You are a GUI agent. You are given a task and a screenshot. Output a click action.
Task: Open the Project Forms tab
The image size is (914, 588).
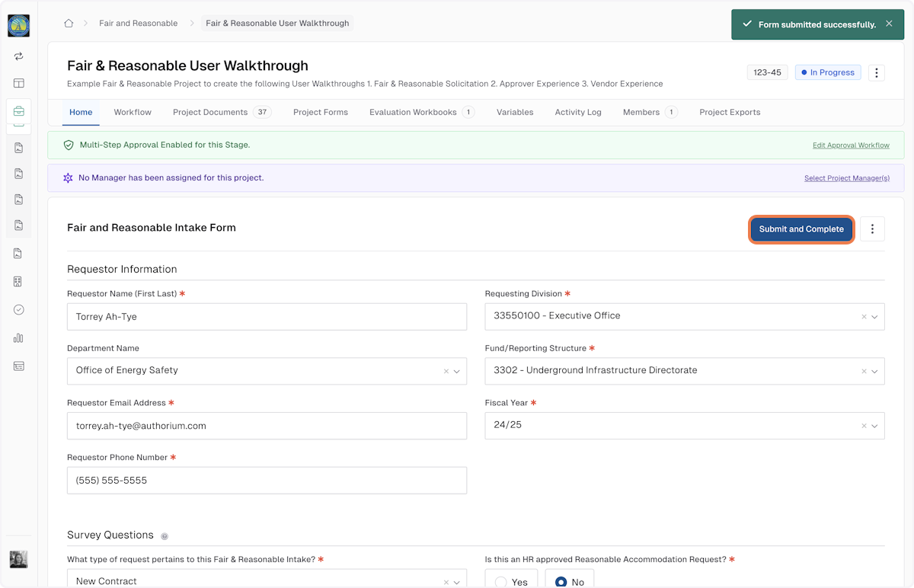click(x=321, y=112)
